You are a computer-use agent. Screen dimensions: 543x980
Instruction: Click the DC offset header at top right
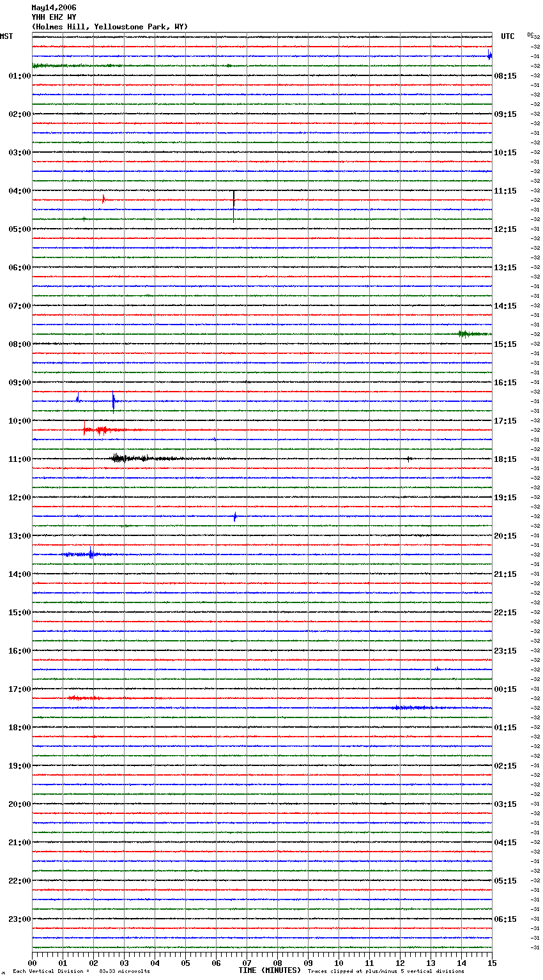pyautogui.click(x=530, y=35)
